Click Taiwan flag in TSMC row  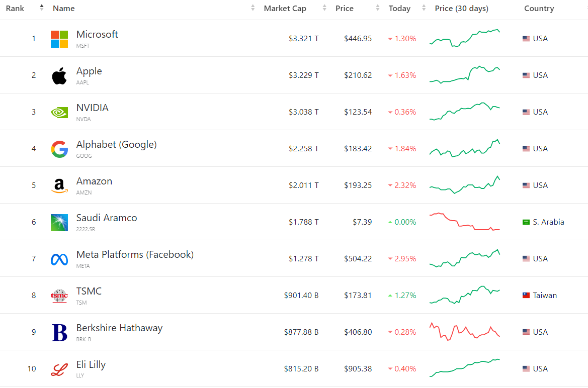tap(526, 296)
